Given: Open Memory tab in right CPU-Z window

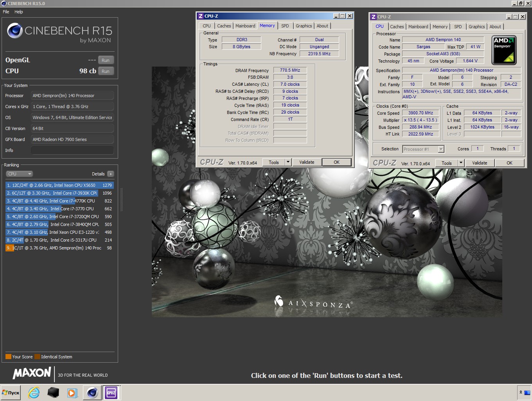Looking at the screenshot, I should 440,27.
